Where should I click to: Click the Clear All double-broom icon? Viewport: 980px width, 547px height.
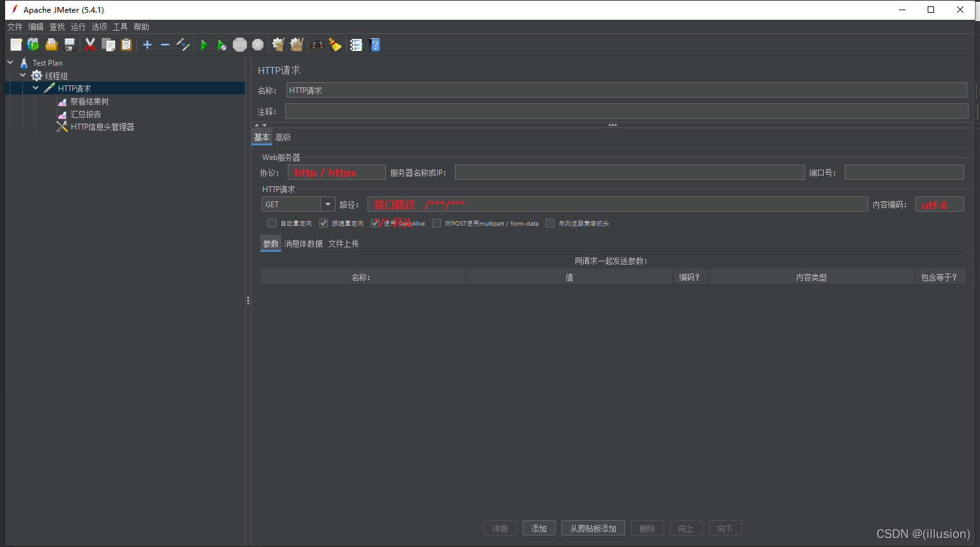tap(297, 45)
